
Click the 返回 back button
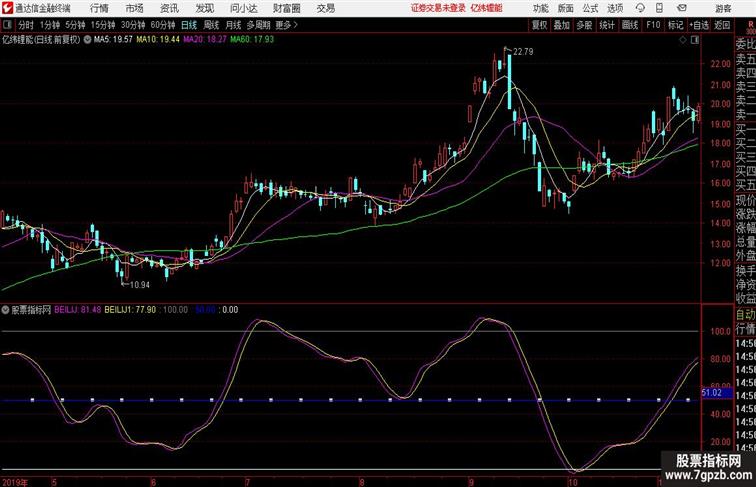(x=722, y=25)
